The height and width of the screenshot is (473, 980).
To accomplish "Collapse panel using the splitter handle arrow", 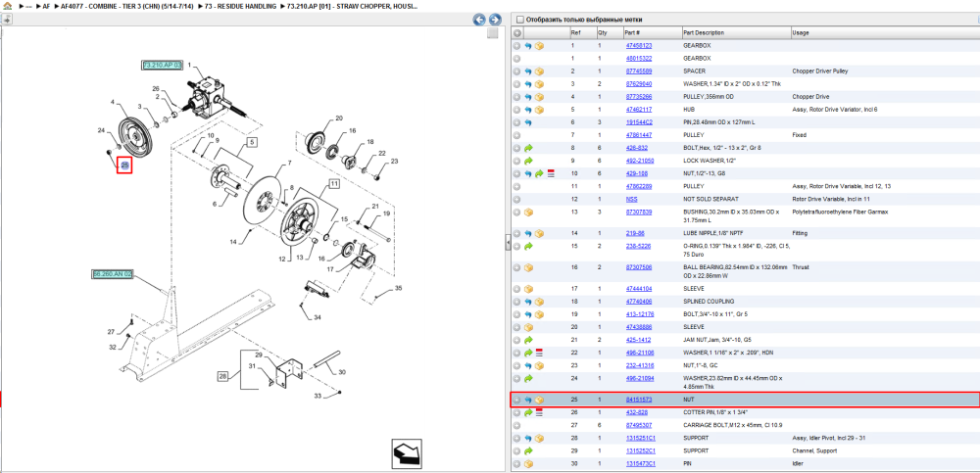I will point(508,243).
